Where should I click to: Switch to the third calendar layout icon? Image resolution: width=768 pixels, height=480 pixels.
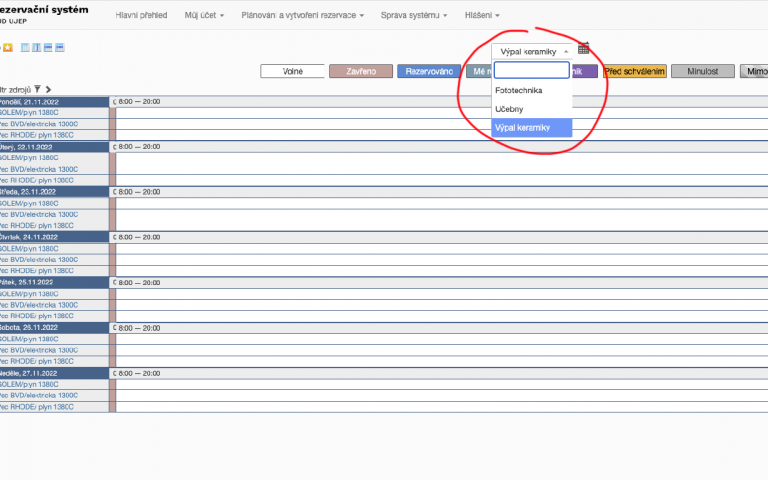48,47
